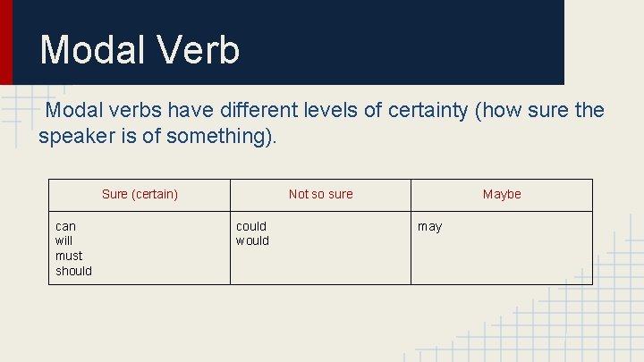Click the word 'must' in table
The width and height of the screenshot is (644, 362).
69,257
